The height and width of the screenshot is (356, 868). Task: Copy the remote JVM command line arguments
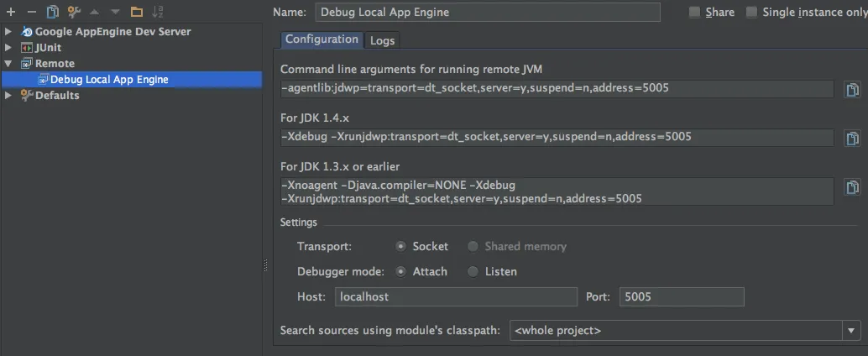(x=852, y=90)
